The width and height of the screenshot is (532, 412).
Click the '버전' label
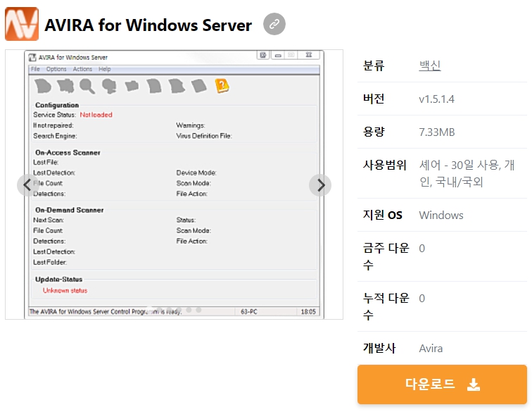(x=374, y=99)
